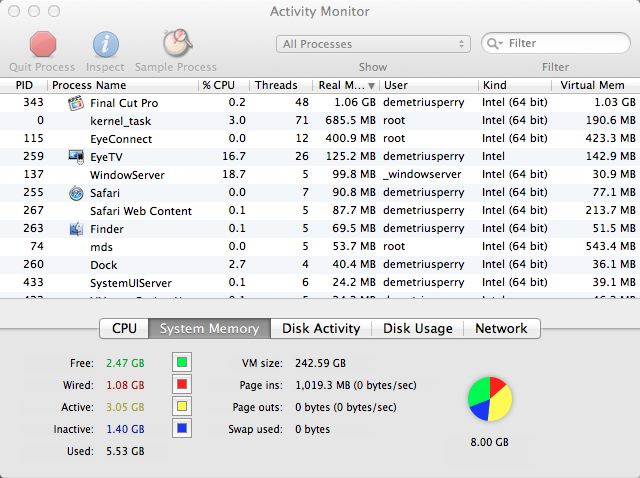640x478 pixels.
Task: Click the 1,019.3 MB page ins value
Action: coord(356,385)
